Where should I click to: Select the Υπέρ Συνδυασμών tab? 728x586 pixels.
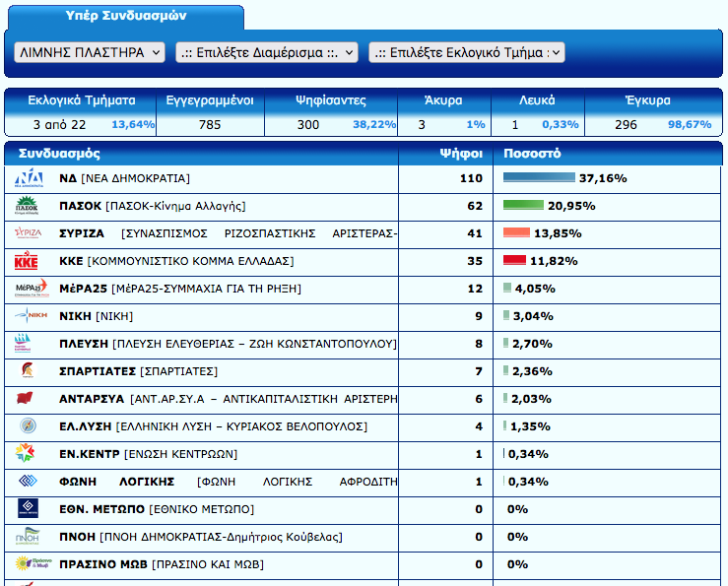coord(125,17)
